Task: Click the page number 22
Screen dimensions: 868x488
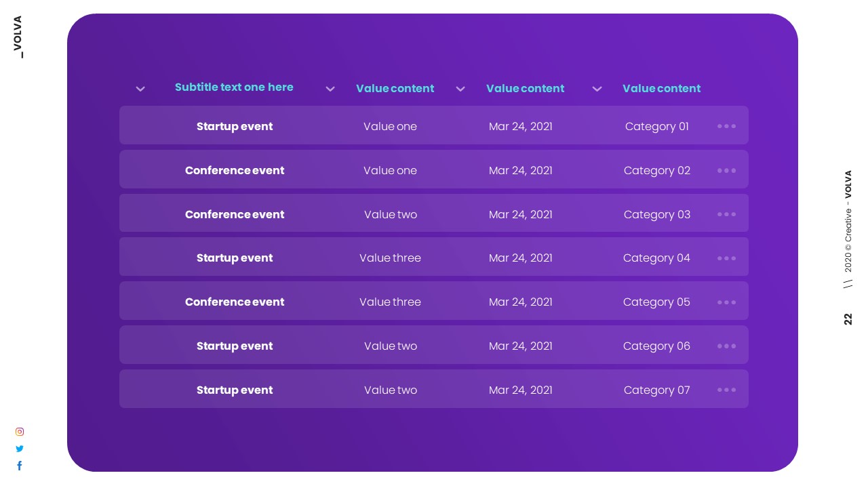Action: pos(848,319)
